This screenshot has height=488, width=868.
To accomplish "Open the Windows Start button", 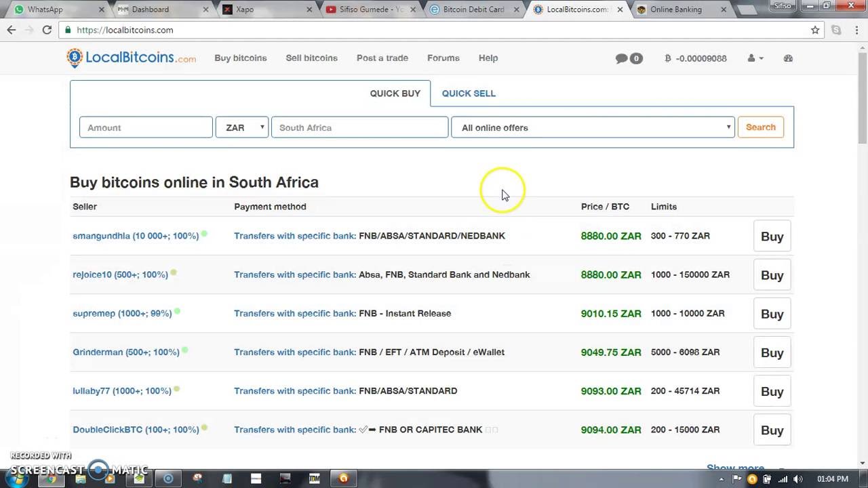I will (16, 477).
